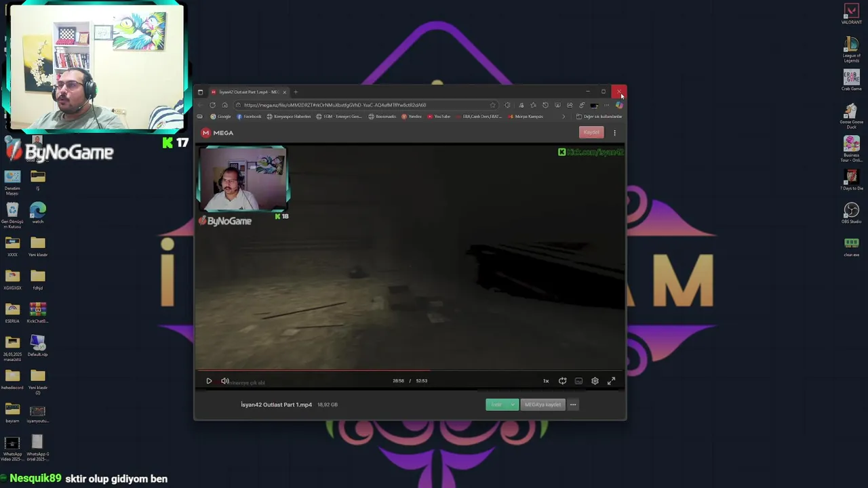Viewport: 868px width, 488px height.
Task: Open KickChatB archive on desktop
Action: point(38,312)
